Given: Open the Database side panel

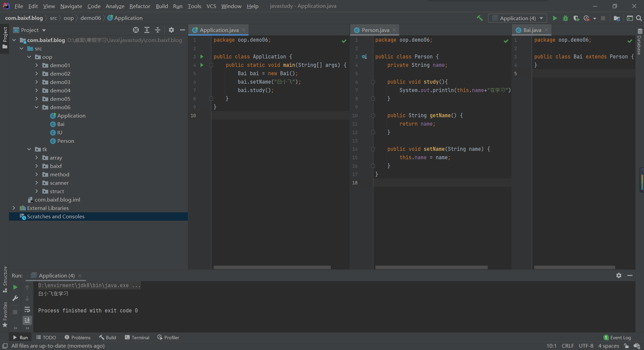Looking at the screenshot, I should coord(640,41).
